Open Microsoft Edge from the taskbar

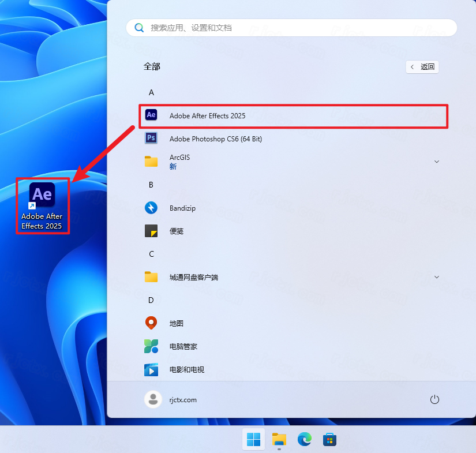(305, 440)
